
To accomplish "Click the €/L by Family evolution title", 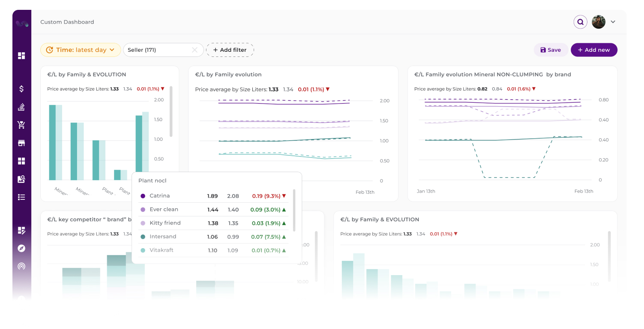I will coord(228,74).
